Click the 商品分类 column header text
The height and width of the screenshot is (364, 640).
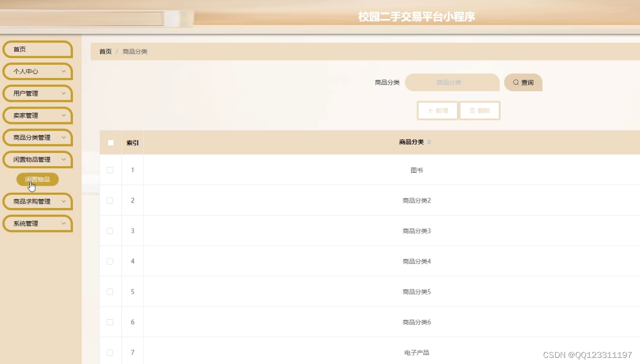pyautogui.click(x=412, y=142)
